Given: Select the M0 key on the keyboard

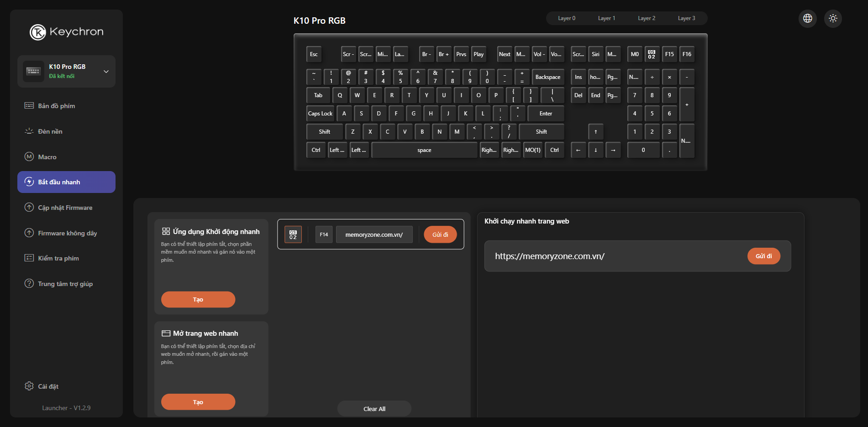Looking at the screenshot, I should click(x=635, y=54).
